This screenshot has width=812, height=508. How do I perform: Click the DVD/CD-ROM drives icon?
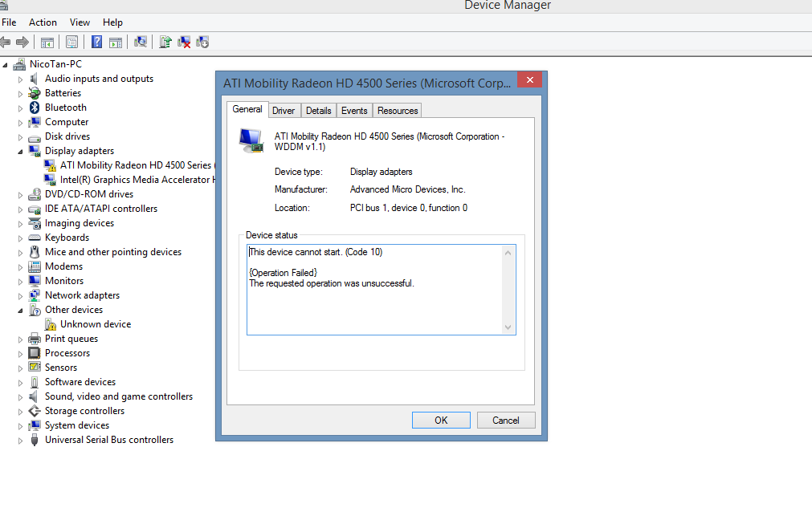pos(35,194)
